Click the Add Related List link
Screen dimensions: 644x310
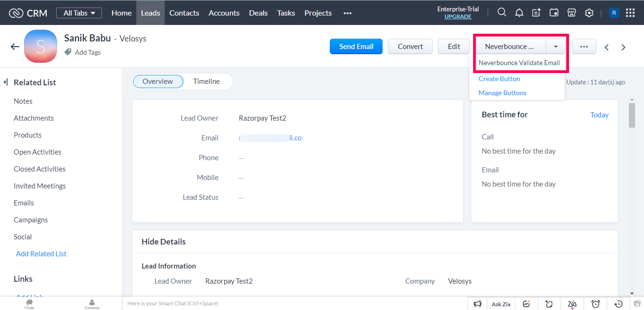41,254
